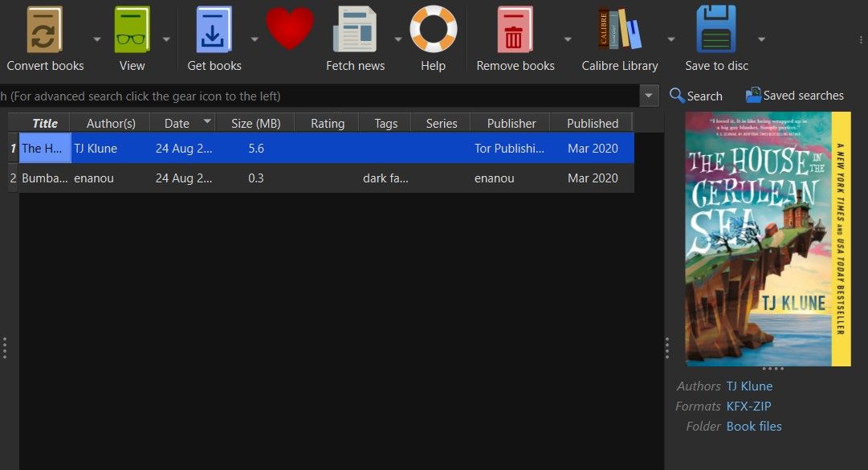Open the search bar history dropdown

click(648, 96)
